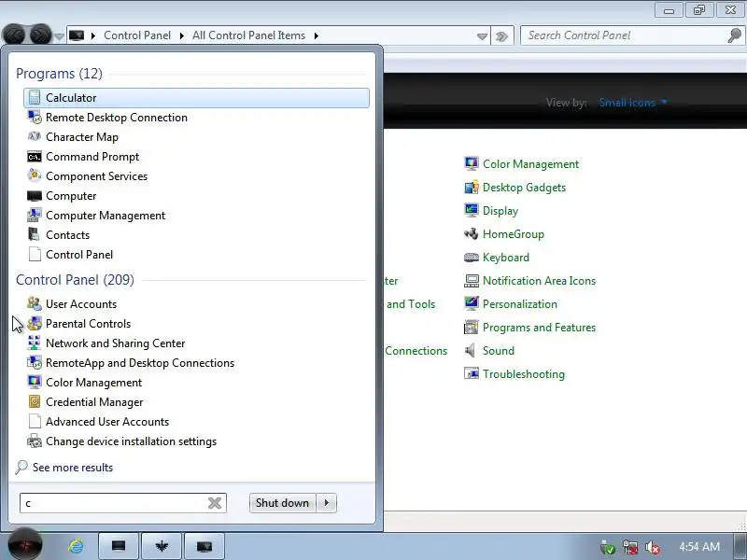Open Change device installation settings icon

[x=35, y=441]
